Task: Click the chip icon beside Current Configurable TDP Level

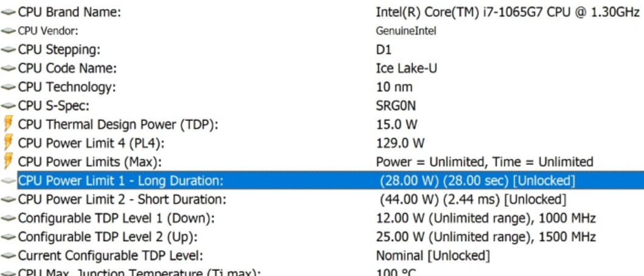Action: pos(8,256)
